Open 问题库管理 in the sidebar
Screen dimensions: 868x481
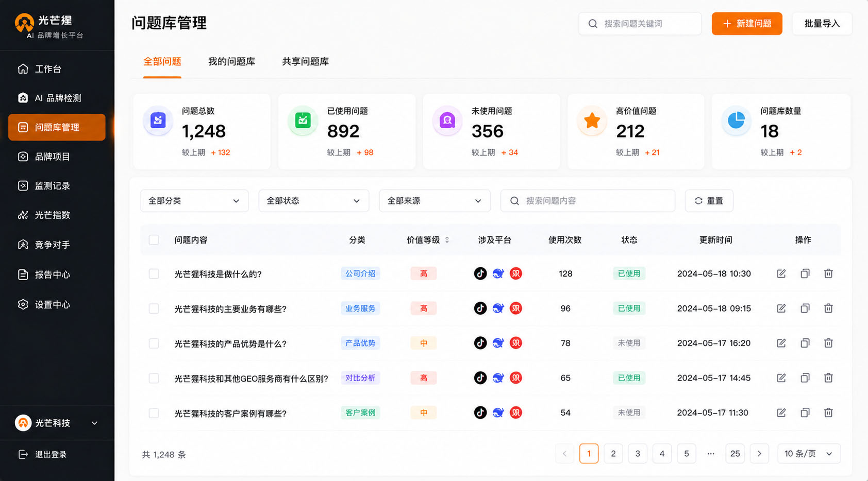57,127
